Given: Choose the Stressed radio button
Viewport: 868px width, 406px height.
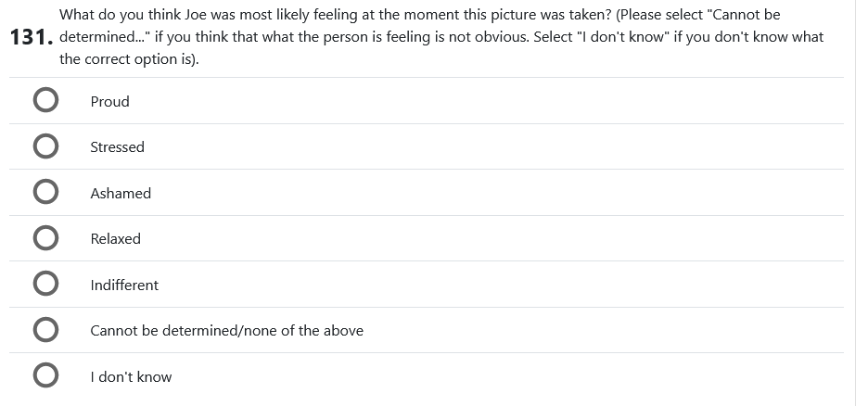Looking at the screenshot, I should pos(46,146).
